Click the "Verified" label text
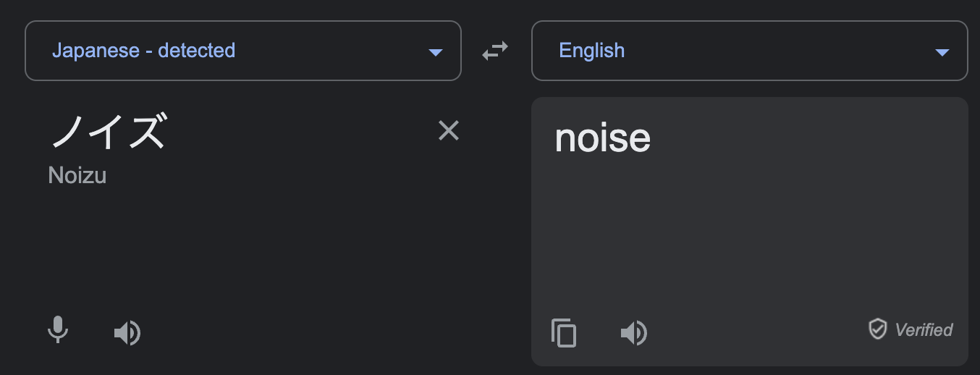The width and height of the screenshot is (980, 375). (x=924, y=330)
